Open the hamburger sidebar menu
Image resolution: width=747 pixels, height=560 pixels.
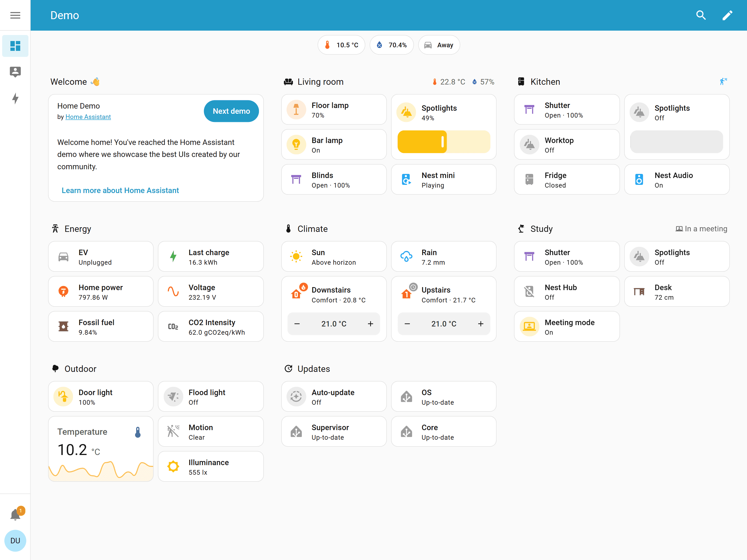click(x=15, y=15)
